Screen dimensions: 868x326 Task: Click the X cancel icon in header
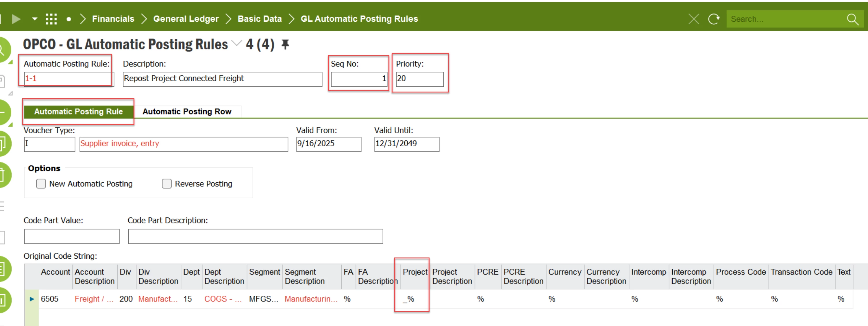[x=693, y=19]
